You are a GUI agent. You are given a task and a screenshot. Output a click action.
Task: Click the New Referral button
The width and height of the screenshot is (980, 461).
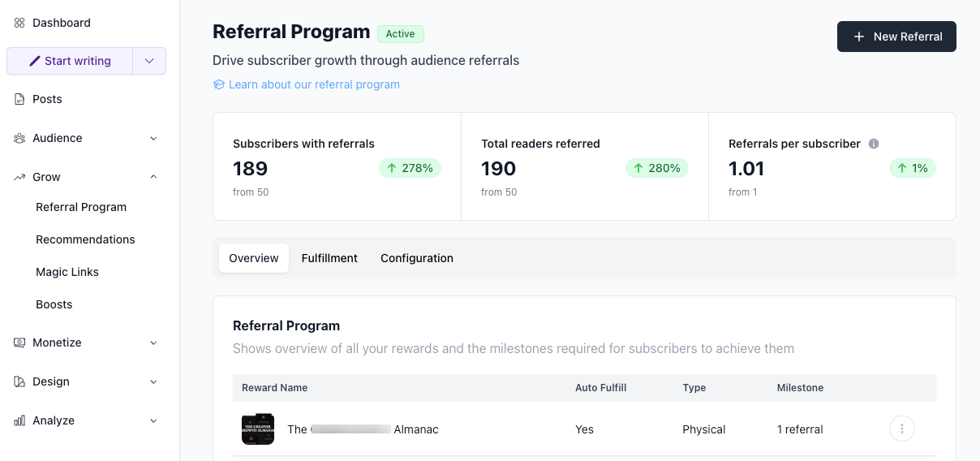pos(896,37)
